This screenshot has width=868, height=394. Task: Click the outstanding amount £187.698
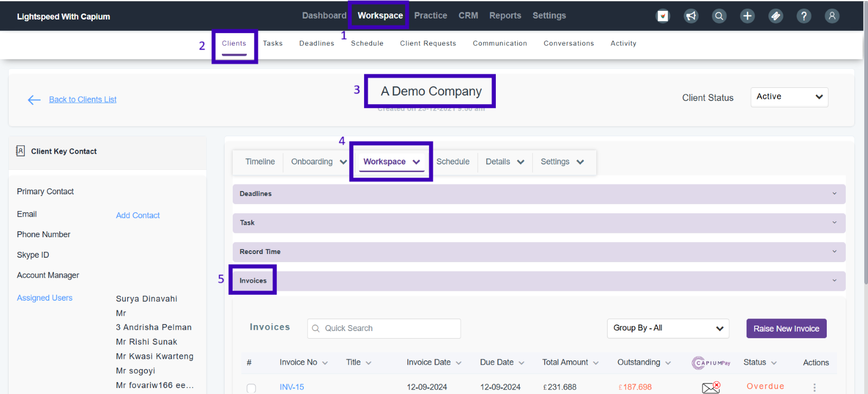635,387
